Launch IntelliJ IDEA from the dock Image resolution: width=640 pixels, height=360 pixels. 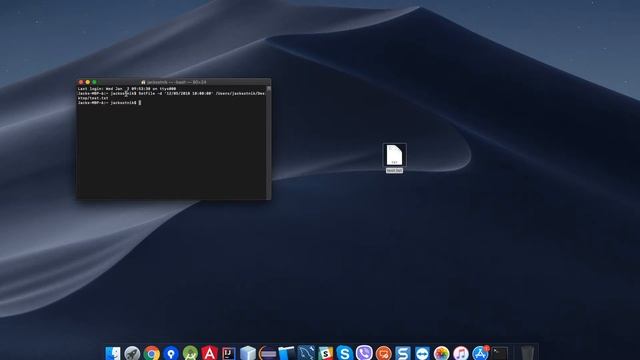pyautogui.click(x=229, y=353)
